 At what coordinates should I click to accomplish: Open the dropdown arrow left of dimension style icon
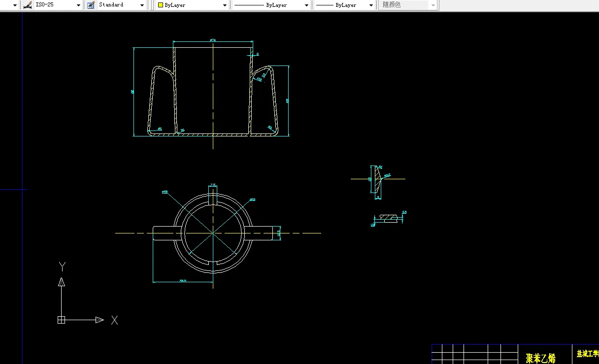[x=15, y=5]
